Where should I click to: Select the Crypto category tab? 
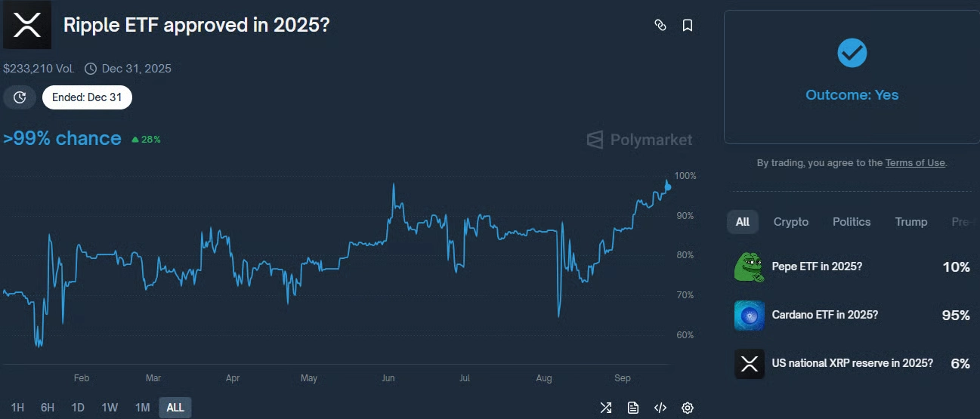790,222
